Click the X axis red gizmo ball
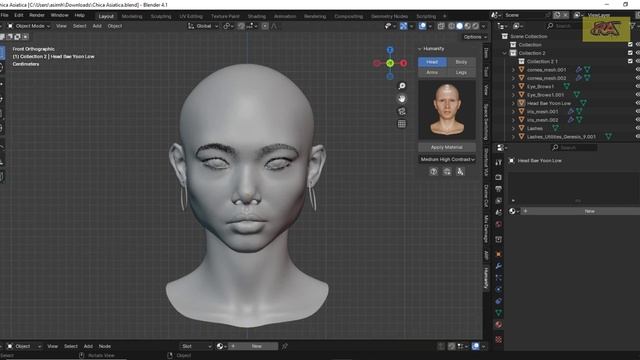This screenshot has width=640, height=360. (404, 63)
